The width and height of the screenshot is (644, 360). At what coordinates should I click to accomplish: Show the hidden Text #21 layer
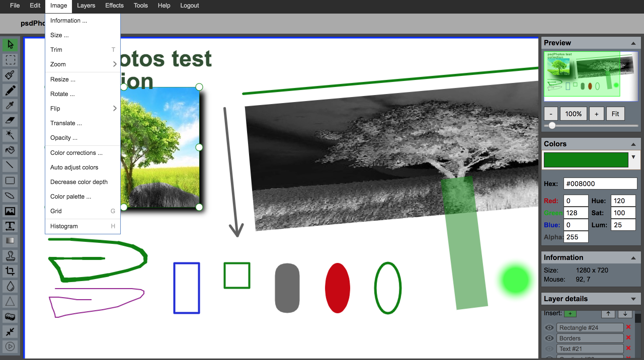point(549,349)
